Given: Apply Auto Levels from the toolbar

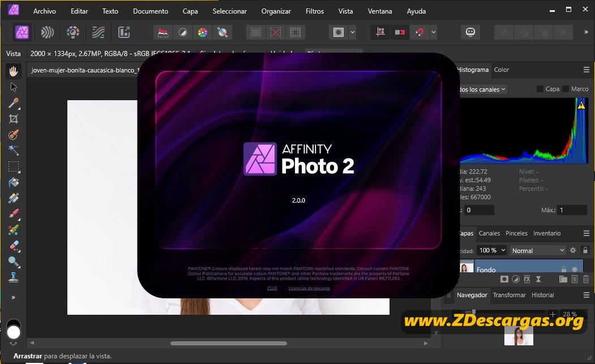Looking at the screenshot, I should pos(163,33).
